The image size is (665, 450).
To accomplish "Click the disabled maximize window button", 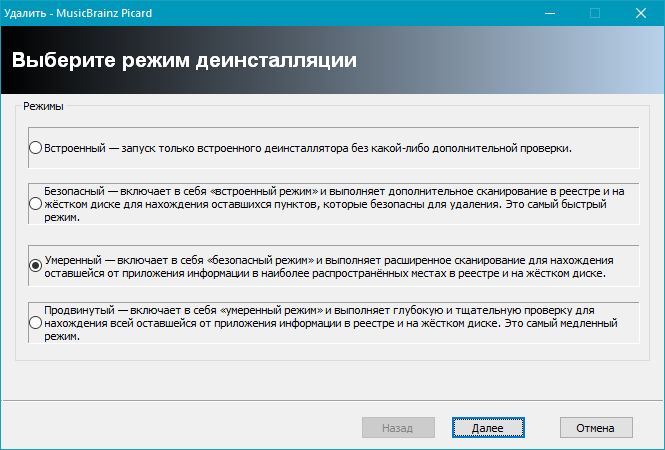I will (x=595, y=14).
